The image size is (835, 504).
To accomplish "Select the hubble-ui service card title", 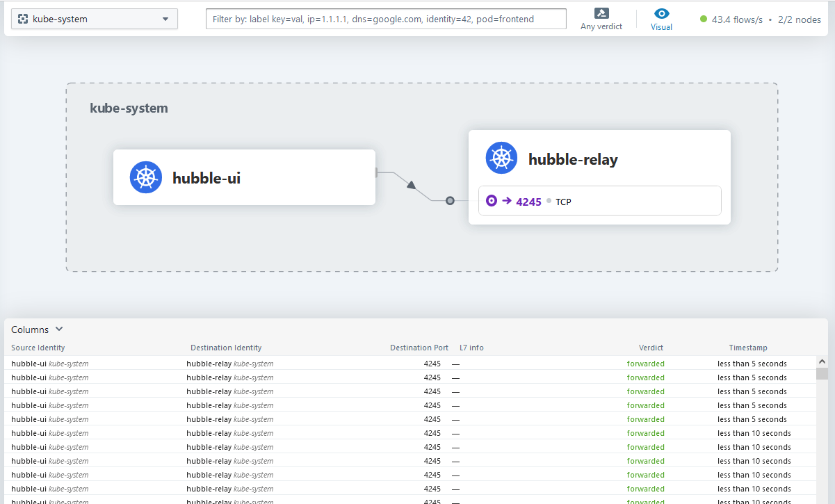I will click(206, 178).
